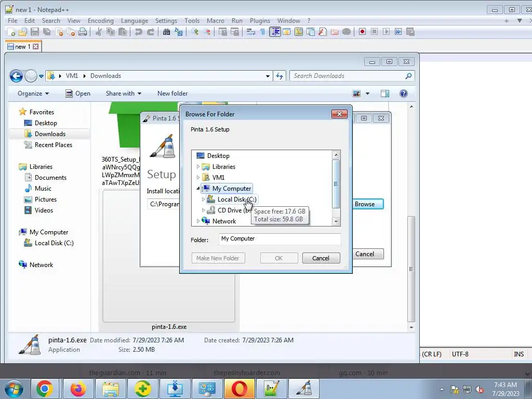Click the Windows Start button
Image resolution: width=532 pixels, height=399 pixels.
tap(14, 389)
